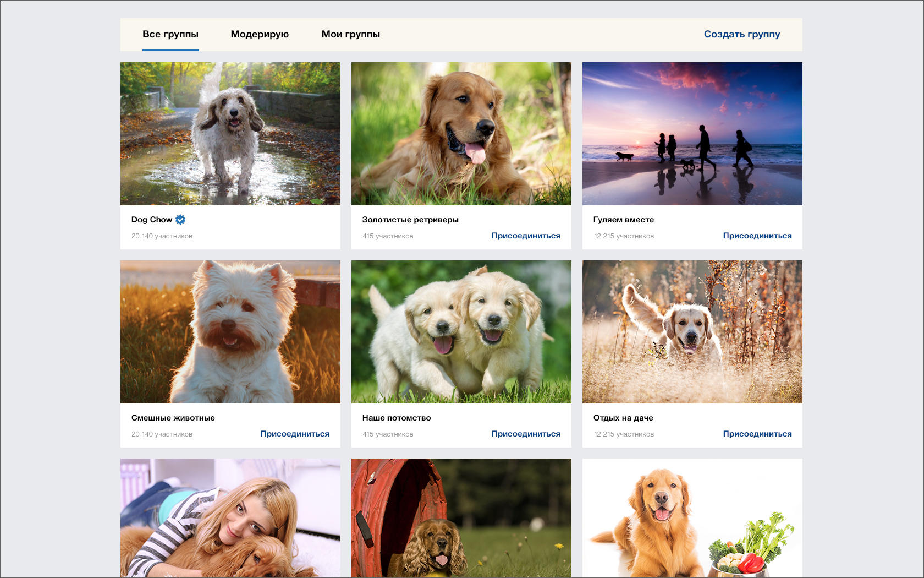Click the Золотистые ретриверы group title
This screenshot has height=578, width=924.
[410, 220]
